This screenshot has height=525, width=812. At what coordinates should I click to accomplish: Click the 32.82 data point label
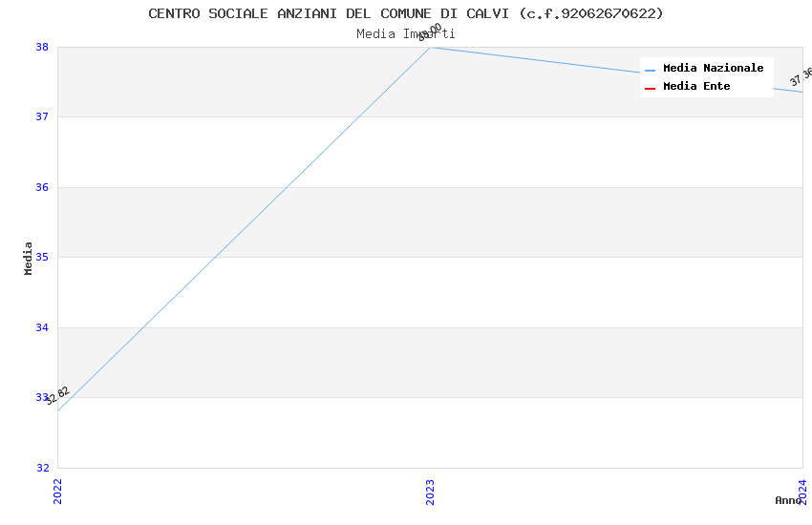click(57, 396)
